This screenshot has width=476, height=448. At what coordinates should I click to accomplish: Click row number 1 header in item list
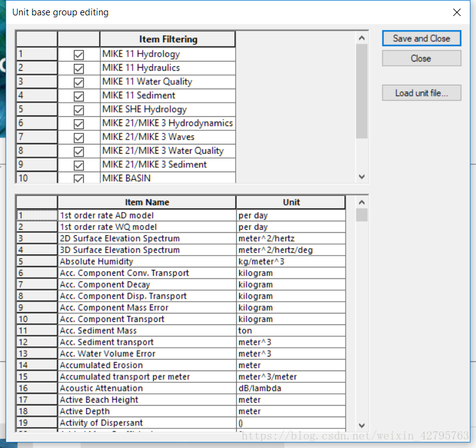tap(37, 215)
